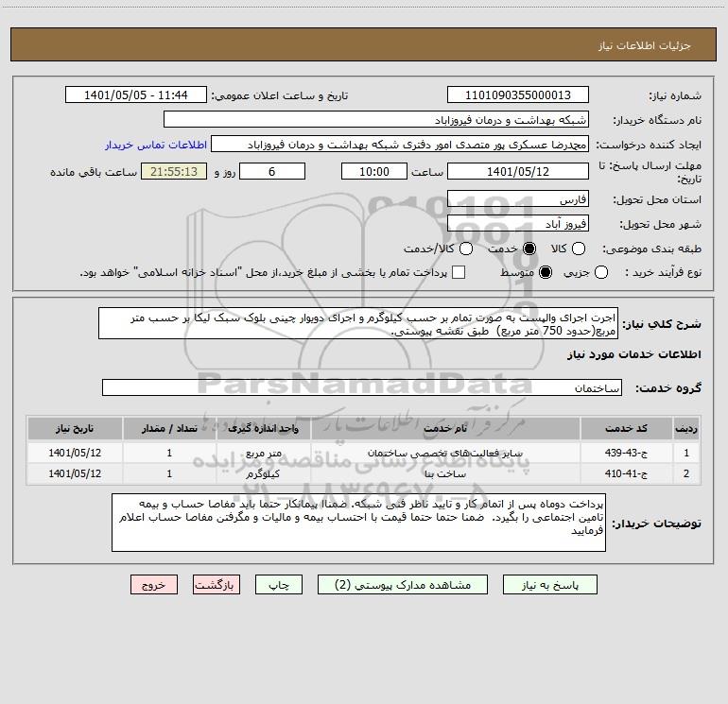Click the remaining time field 21:55:13

pos(174,171)
